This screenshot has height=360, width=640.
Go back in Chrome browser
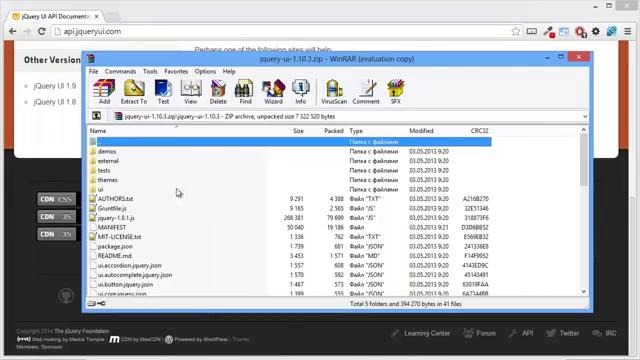13,31
